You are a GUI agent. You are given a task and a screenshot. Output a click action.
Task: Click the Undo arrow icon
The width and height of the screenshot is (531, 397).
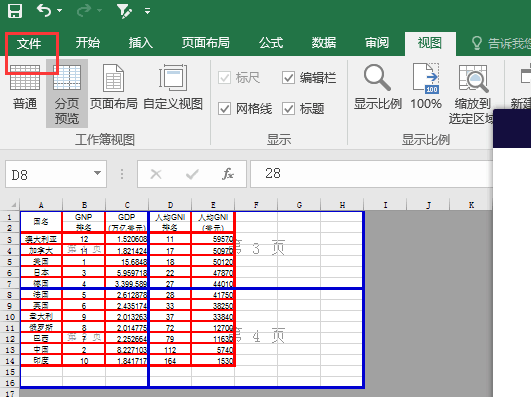click(x=44, y=11)
